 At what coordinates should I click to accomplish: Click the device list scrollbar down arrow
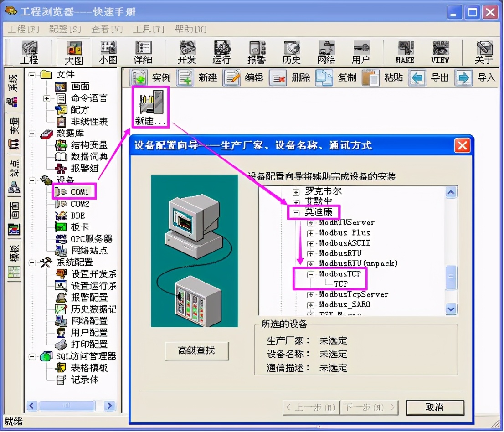point(451,309)
